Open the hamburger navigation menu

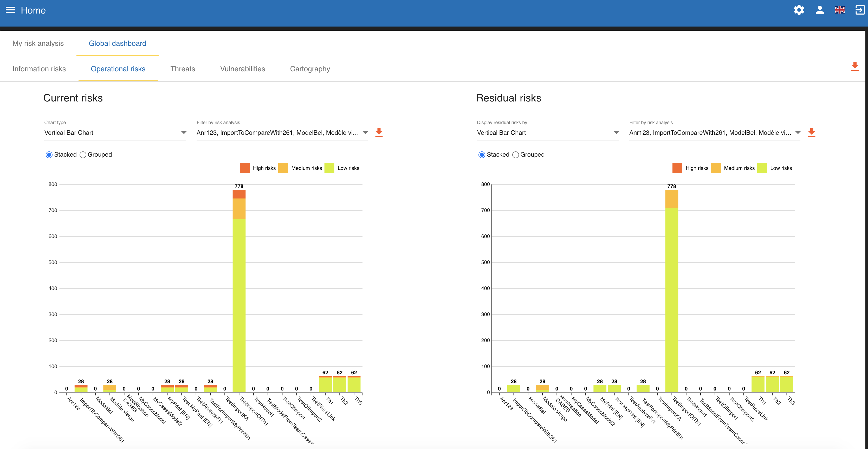click(x=10, y=10)
